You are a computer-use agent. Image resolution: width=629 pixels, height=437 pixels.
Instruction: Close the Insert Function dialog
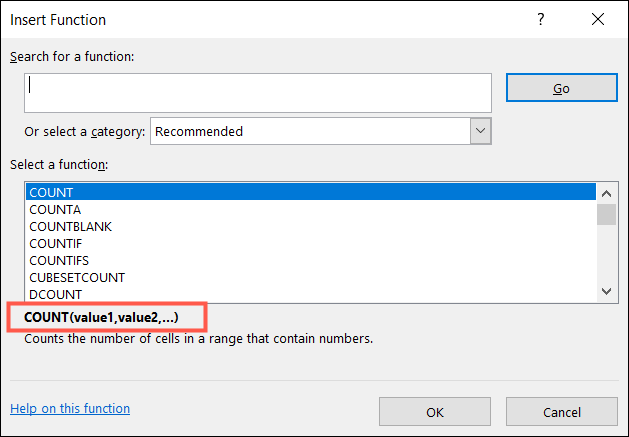(598, 19)
